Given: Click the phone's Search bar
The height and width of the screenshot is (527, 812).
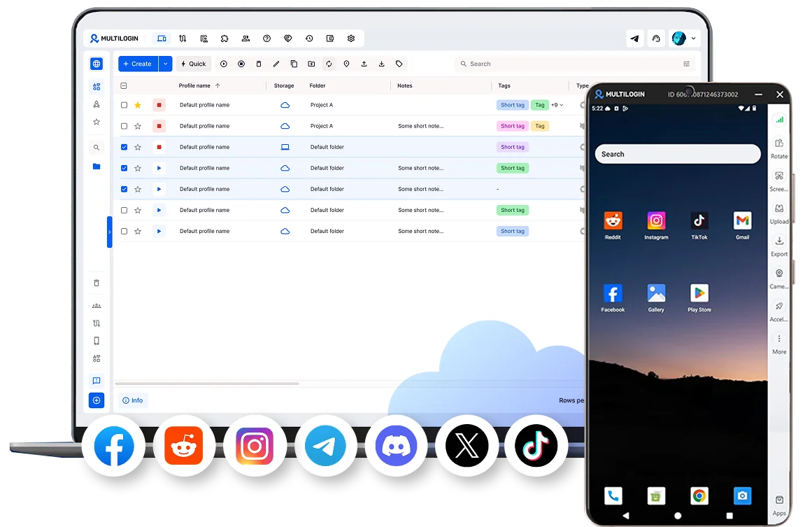Looking at the screenshot, I should tap(677, 154).
